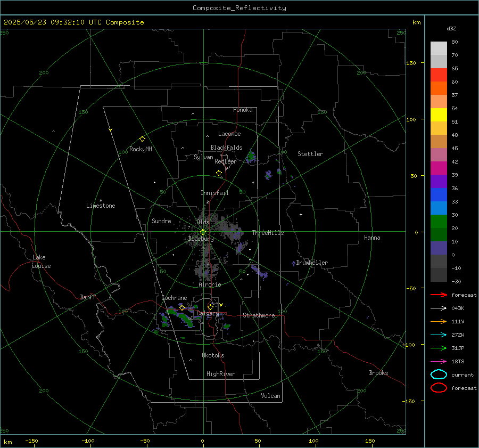Click the white 04DK arrow in legend
Viewport: 479px width, 448px height.
(x=439, y=308)
